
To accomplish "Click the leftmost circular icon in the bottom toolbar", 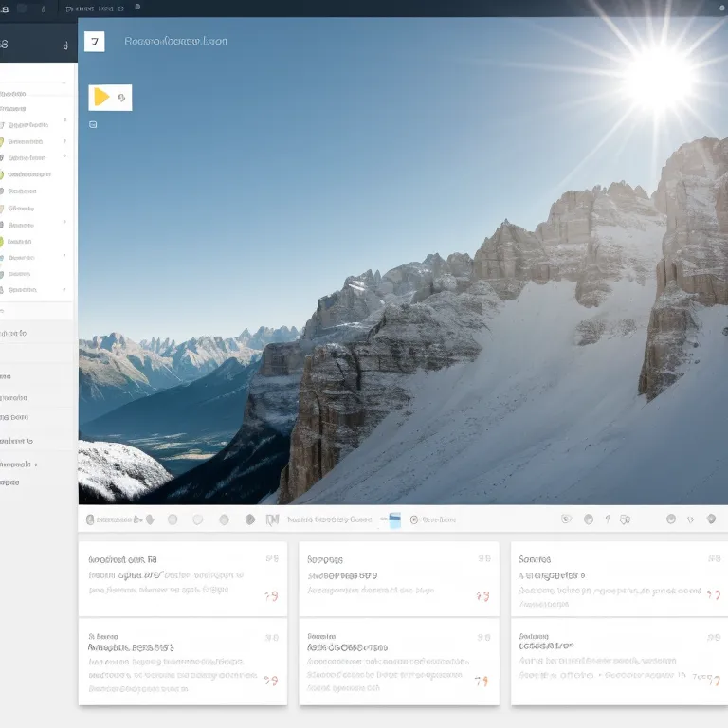I will 90,519.
